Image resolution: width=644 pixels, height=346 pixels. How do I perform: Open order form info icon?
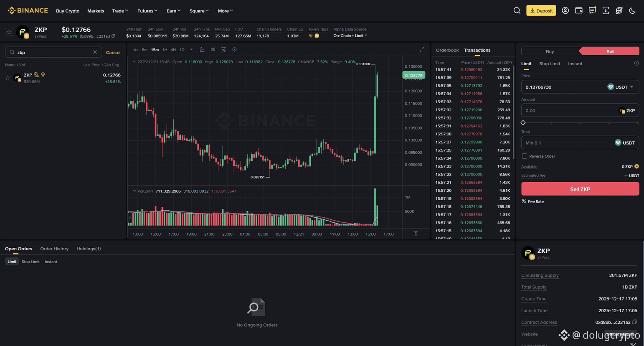636,64
